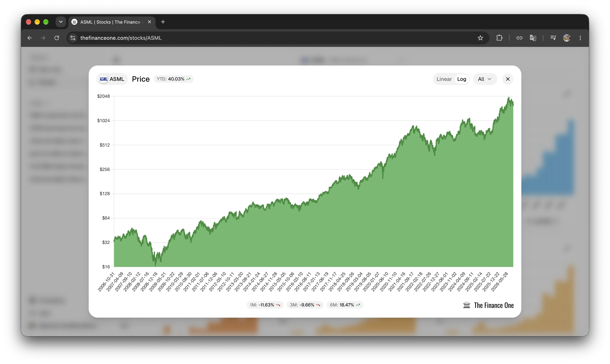Minimize the window with yellow button

pos(37,22)
